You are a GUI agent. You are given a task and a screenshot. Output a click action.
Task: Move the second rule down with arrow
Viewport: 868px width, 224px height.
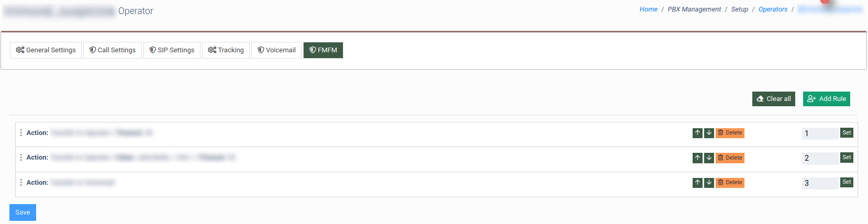tap(709, 158)
